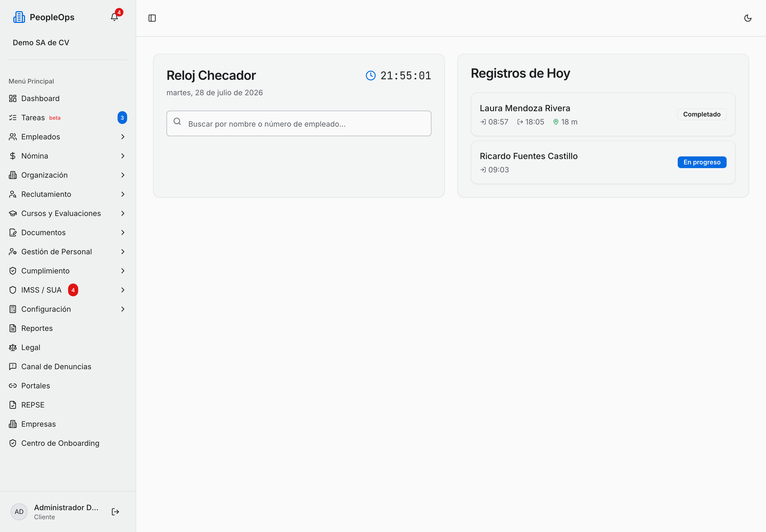Image resolution: width=766 pixels, height=532 pixels.
Task: Open the REPSE menu label
Action: point(33,405)
